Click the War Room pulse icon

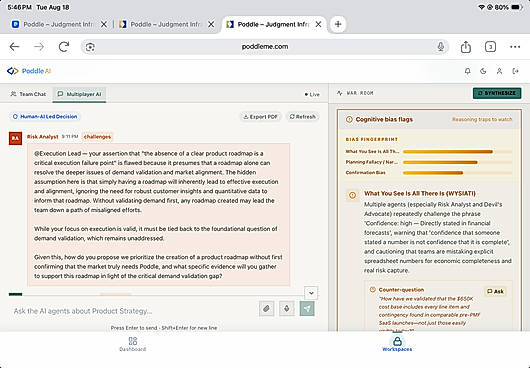point(340,93)
